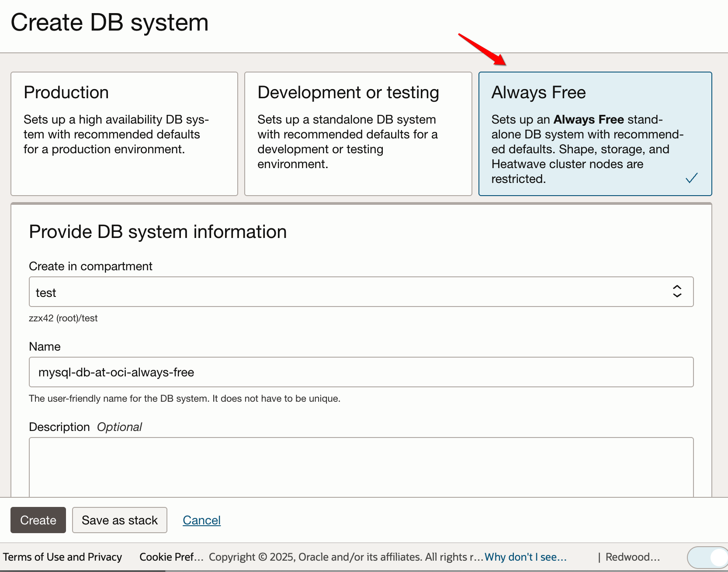This screenshot has width=728, height=572.
Task: Click the "Create in compartment" label
Action: click(90, 266)
